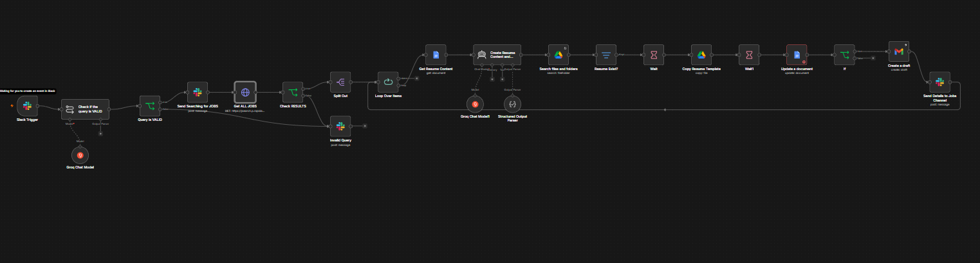
Task: Add a node to the If false branch
Action: pos(873,58)
